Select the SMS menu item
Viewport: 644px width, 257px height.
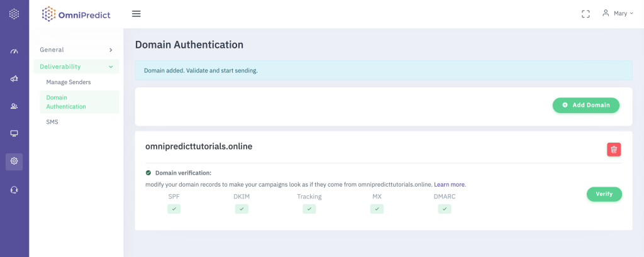[x=52, y=122]
